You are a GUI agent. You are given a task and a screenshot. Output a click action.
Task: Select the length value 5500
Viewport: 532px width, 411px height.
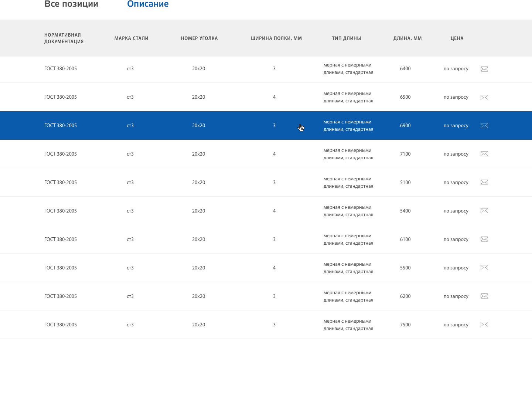pyautogui.click(x=405, y=268)
